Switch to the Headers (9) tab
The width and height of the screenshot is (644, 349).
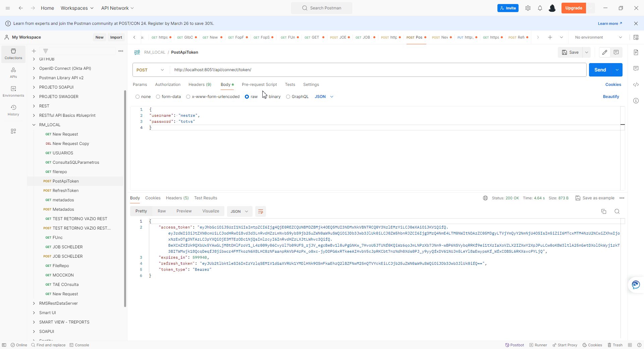point(200,85)
